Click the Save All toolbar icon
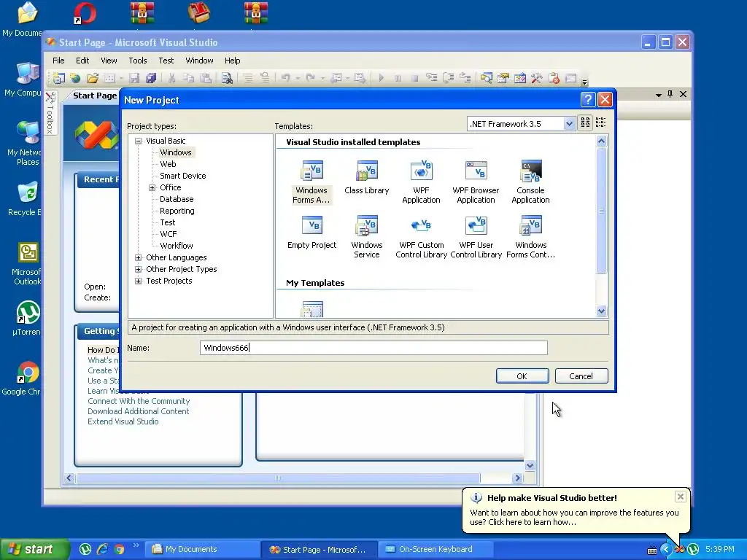Viewport: 747px width, 560px height. pos(151,78)
